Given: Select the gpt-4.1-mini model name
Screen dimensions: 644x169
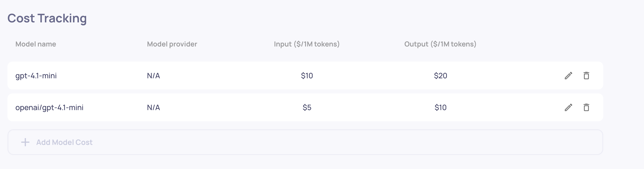Looking at the screenshot, I should 36,76.
